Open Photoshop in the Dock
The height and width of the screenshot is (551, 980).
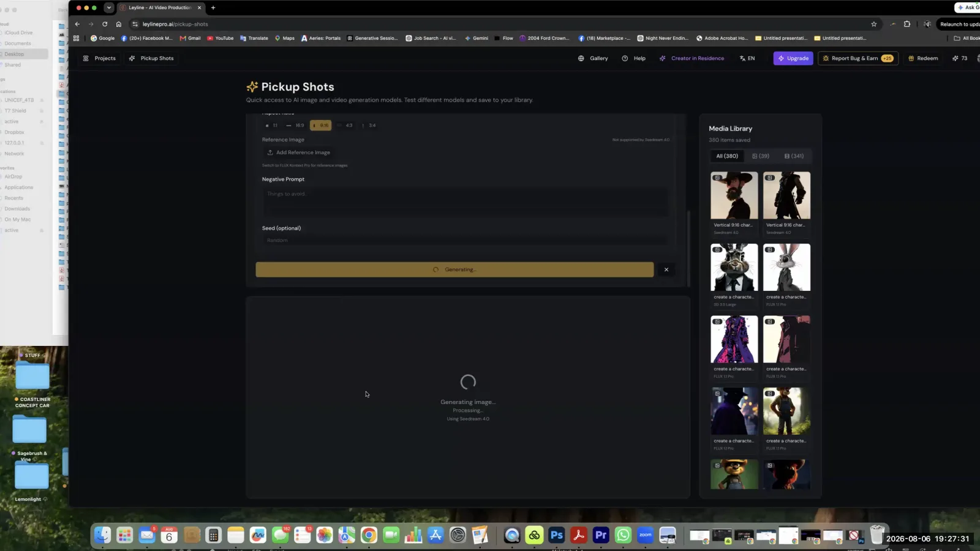pos(556,536)
